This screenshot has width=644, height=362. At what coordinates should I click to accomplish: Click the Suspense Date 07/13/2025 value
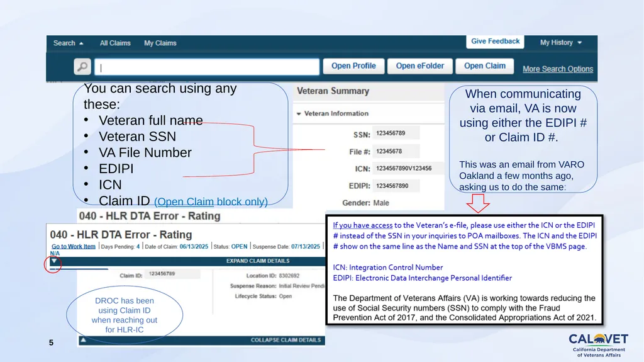click(306, 247)
